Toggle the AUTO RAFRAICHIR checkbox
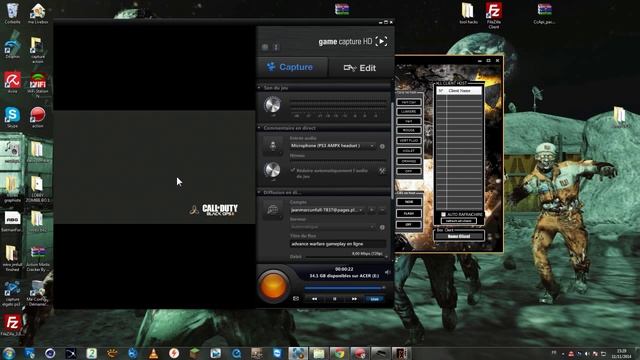640x360 pixels. pyautogui.click(x=443, y=214)
